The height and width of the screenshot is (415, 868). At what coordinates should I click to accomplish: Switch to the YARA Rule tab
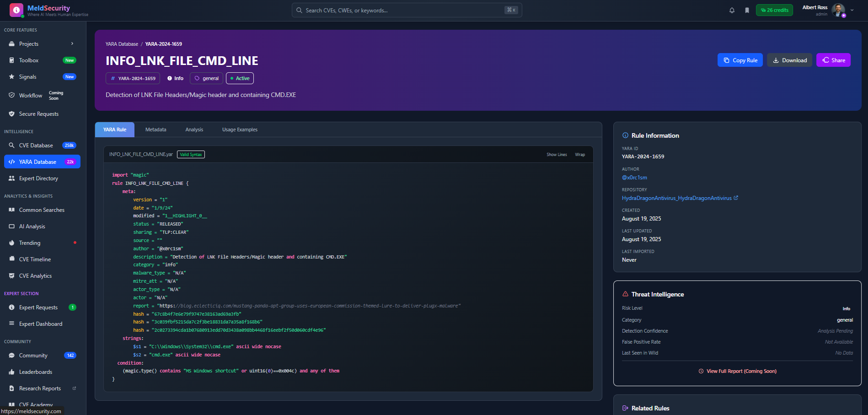click(115, 129)
